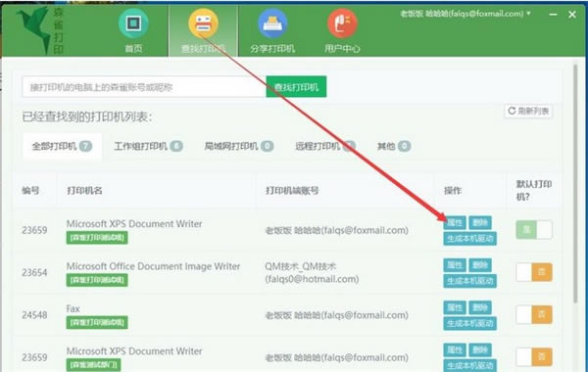Click the 打印机端账号 column header
Image resolution: width=588 pixels, height=372 pixels.
click(292, 190)
